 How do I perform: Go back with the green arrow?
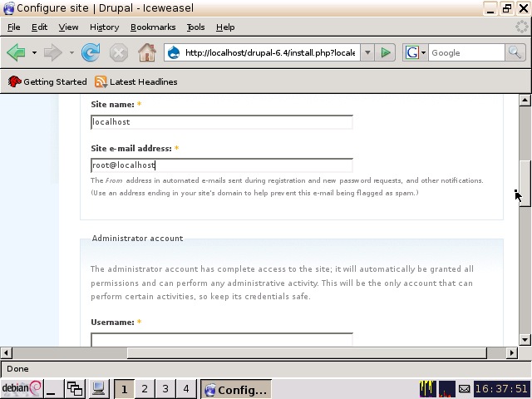(x=16, y=52)
